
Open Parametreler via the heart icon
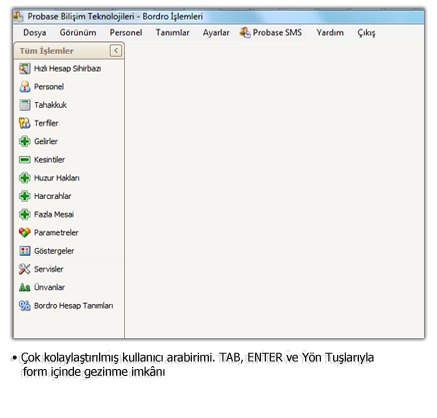pos(25,232)
